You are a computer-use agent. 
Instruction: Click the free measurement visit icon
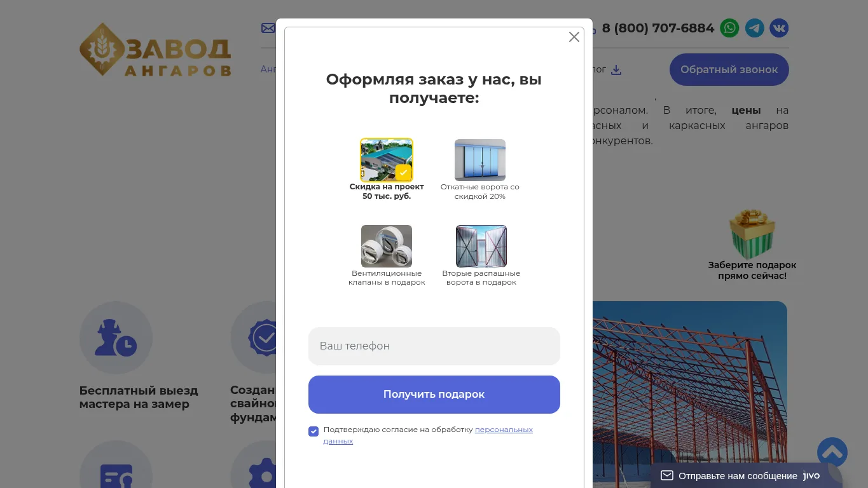click(x=116, y=337)
